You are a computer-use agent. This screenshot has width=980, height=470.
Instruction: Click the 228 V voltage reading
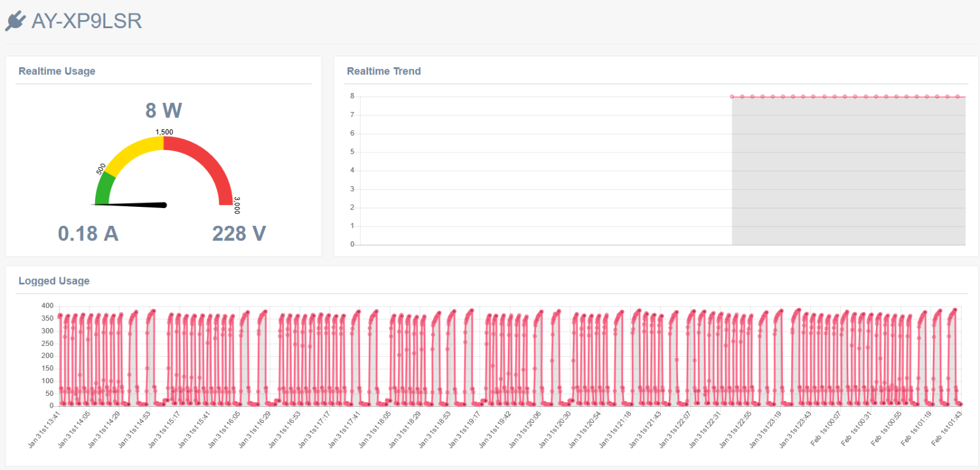tap(239, 233)
